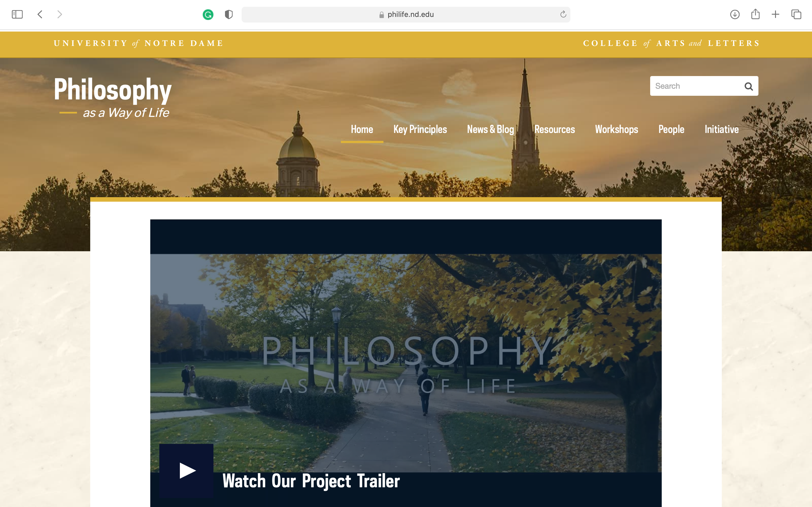Click the People navigation link

(671, 129)
